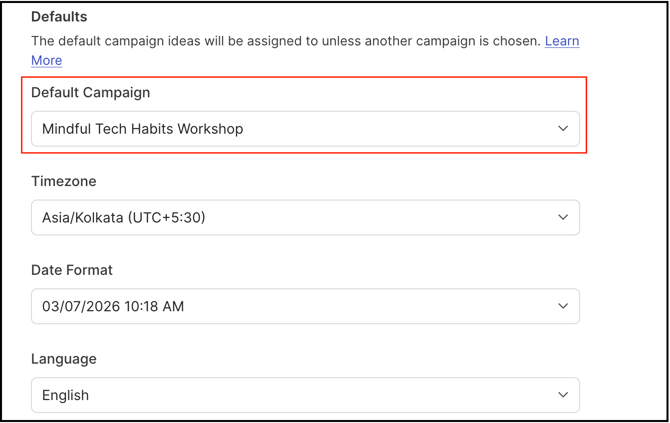Click the "Timezone" field label
The image size is (670, 423).
point(64,181)
